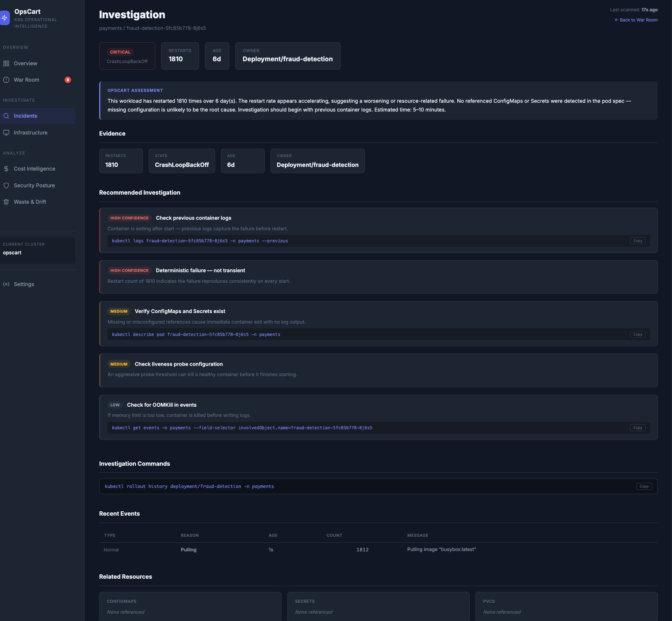Screen dimensions: 672x621
Task: Click the COUNT column header
Action: tap(334, 535)
